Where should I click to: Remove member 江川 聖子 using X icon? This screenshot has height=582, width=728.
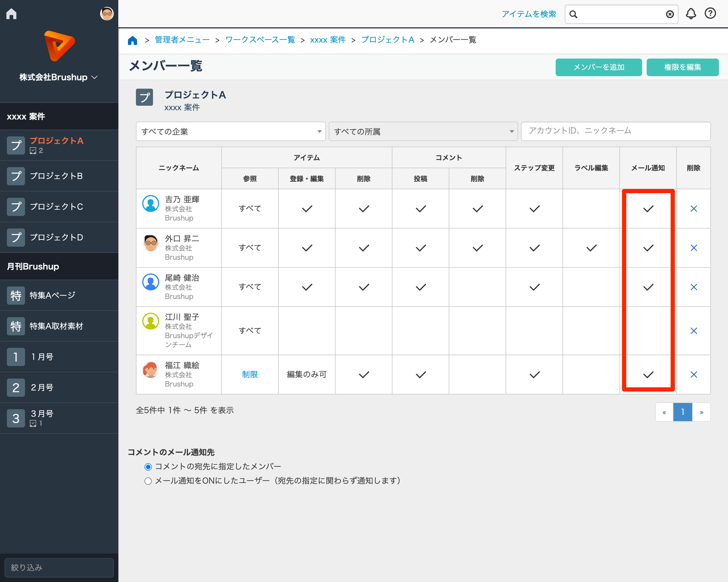[694, 331]
